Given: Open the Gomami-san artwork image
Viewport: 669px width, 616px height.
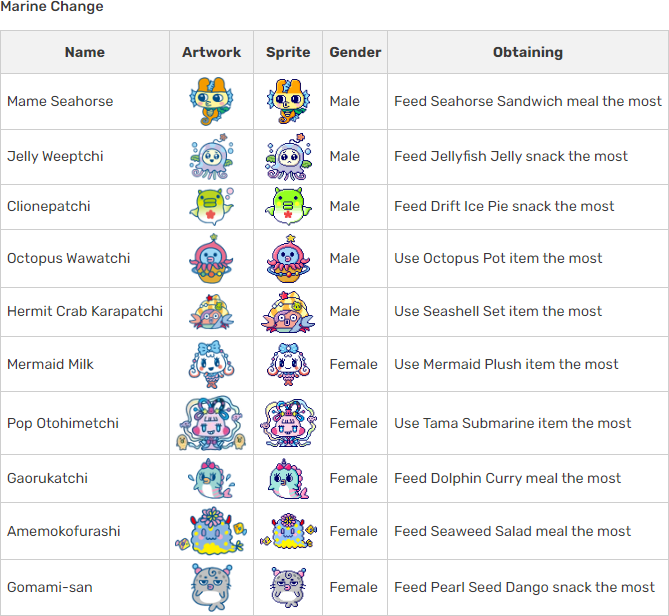Looking at the screenshot, I should pyautogui.click(x=211, y=587).
